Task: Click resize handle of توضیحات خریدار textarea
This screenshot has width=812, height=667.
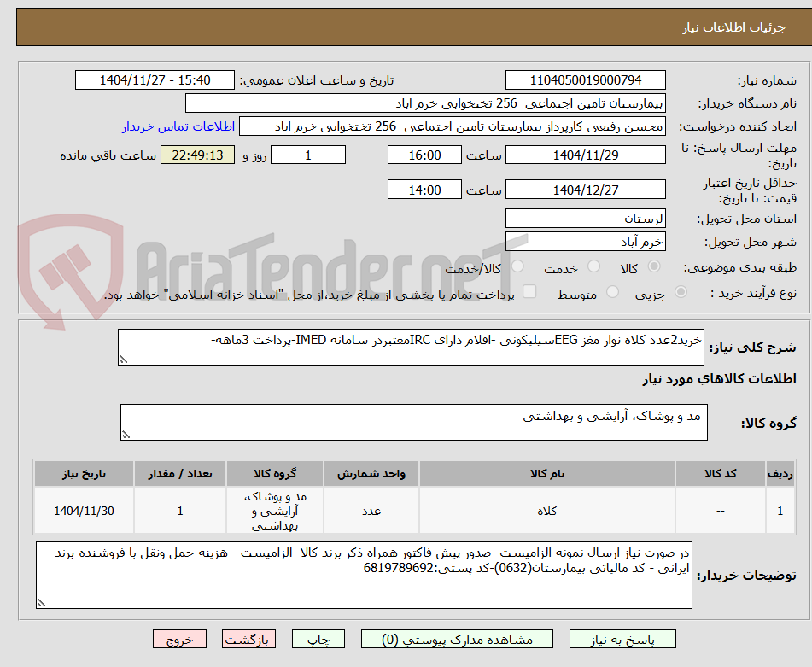Action: pyautogui.click(x=41, y=603)
